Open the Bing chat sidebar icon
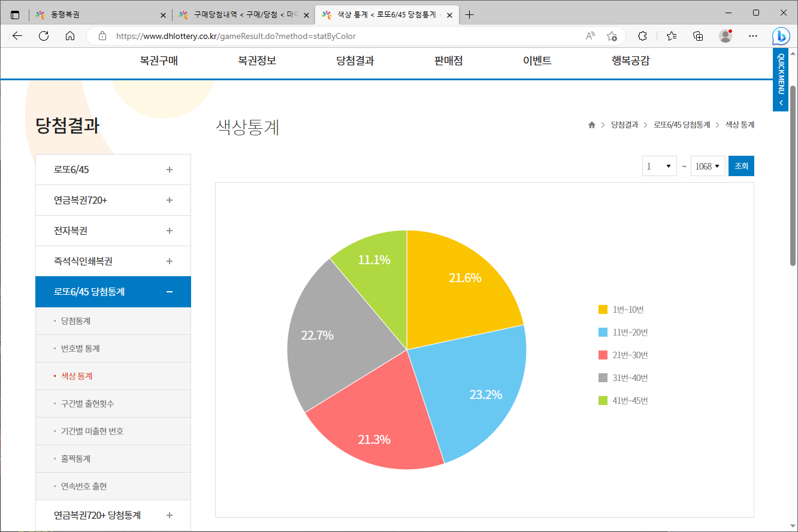 click(781, 36)
